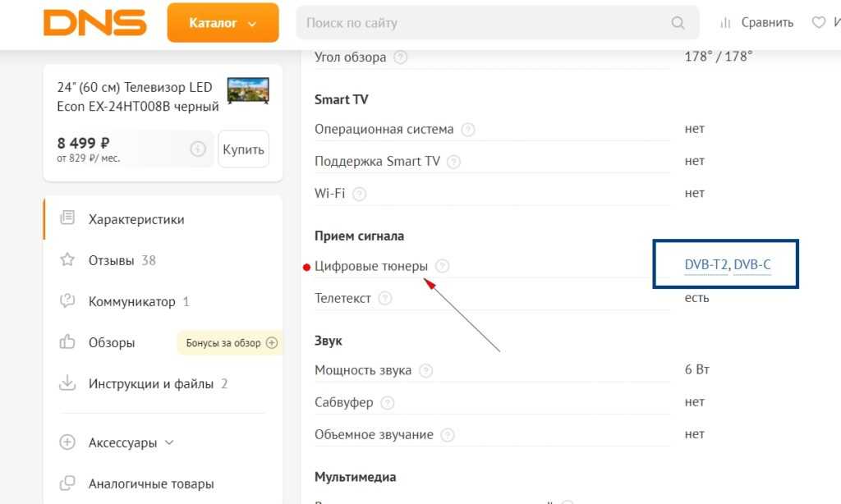Image resolution: width=841 pixels, height=504 pixels.
Task: Select the Характеристики tab
Action: 136,219
